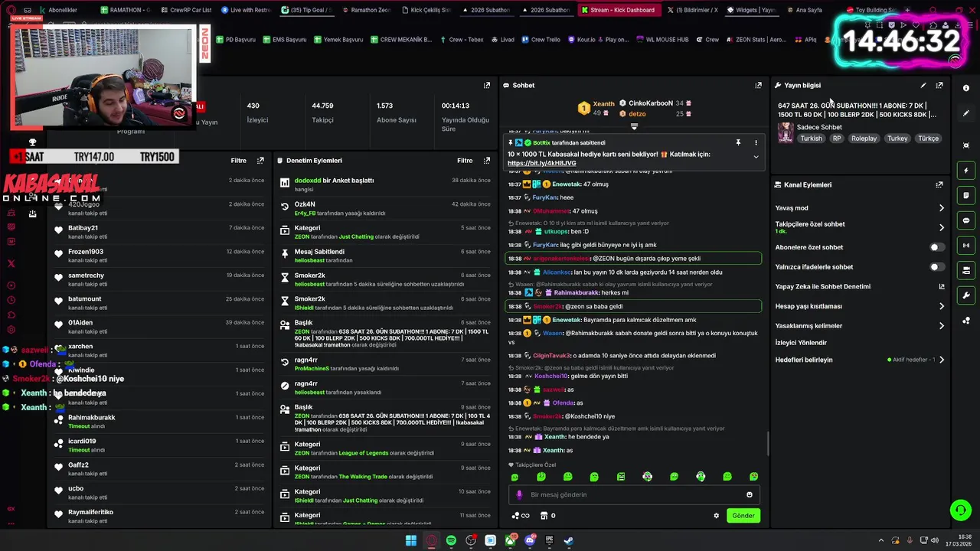The image size is (980, 551).
Task: Pop out the Denetim Eylemleri panel
Action: tap(487, 161)
